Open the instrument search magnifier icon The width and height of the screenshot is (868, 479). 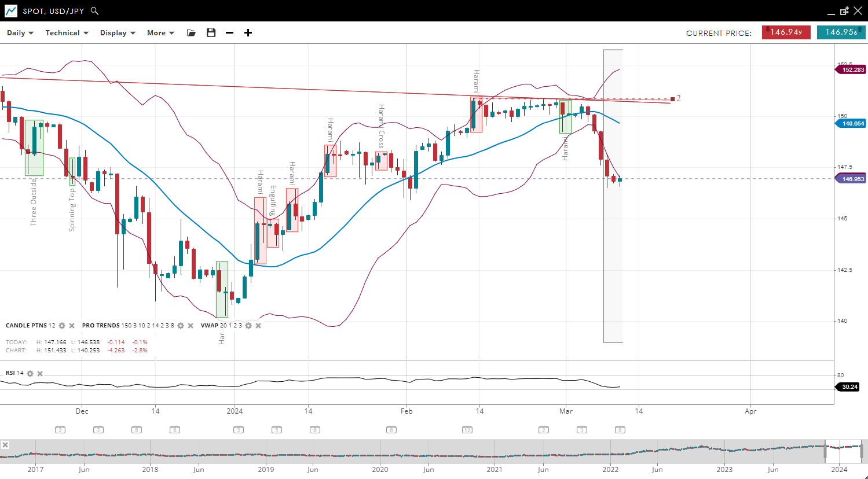pyautogui.click(x=95, y=11)
